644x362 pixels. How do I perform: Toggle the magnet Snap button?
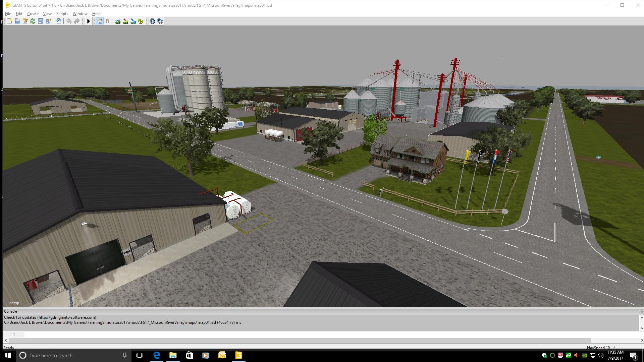tap(107, 21)
